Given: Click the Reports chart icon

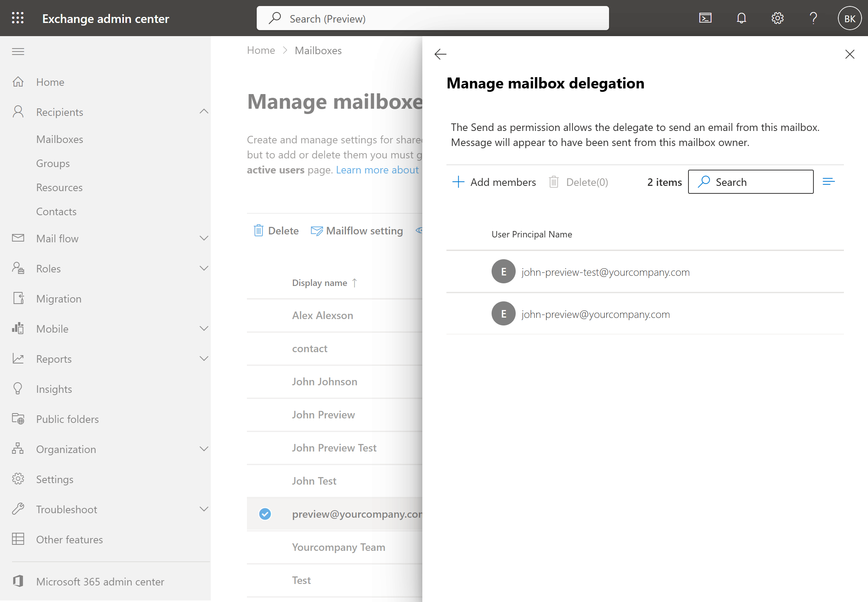Looking at the screenshot, I should pos(18,358).
